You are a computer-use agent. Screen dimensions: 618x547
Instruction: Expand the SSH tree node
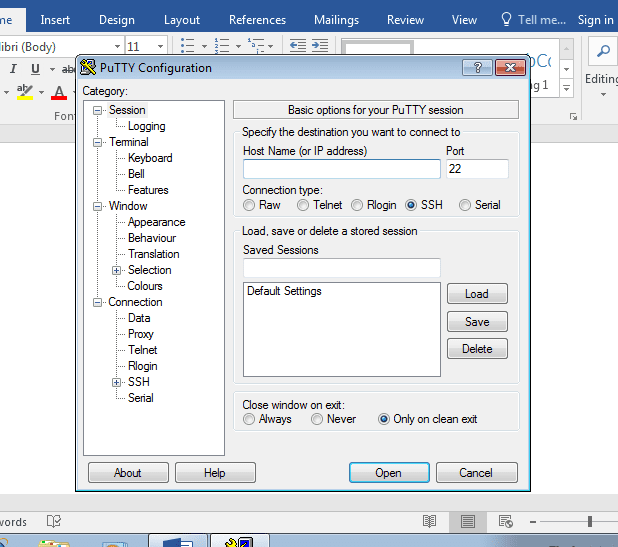[116, 382]
